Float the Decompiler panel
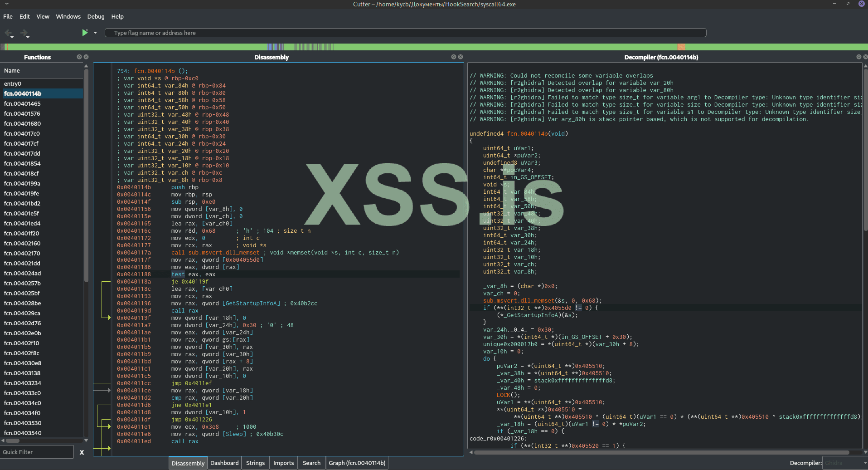This screenshot has width=868, height=470. [858, 57]
